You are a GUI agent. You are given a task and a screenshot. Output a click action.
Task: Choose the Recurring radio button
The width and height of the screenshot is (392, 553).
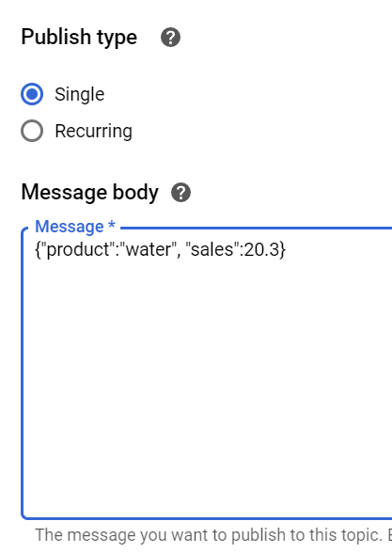(x=32, y=131)
